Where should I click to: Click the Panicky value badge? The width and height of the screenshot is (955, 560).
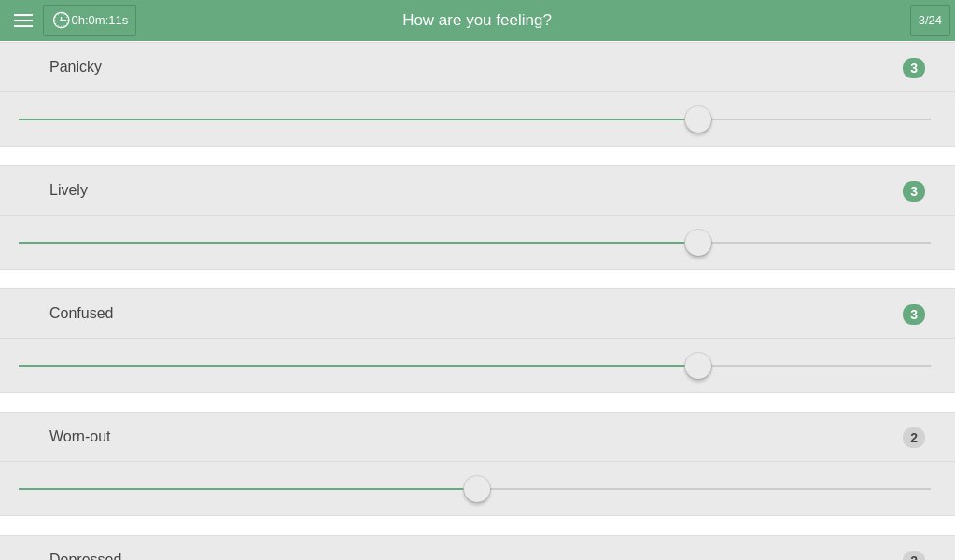tap(913, 68)
